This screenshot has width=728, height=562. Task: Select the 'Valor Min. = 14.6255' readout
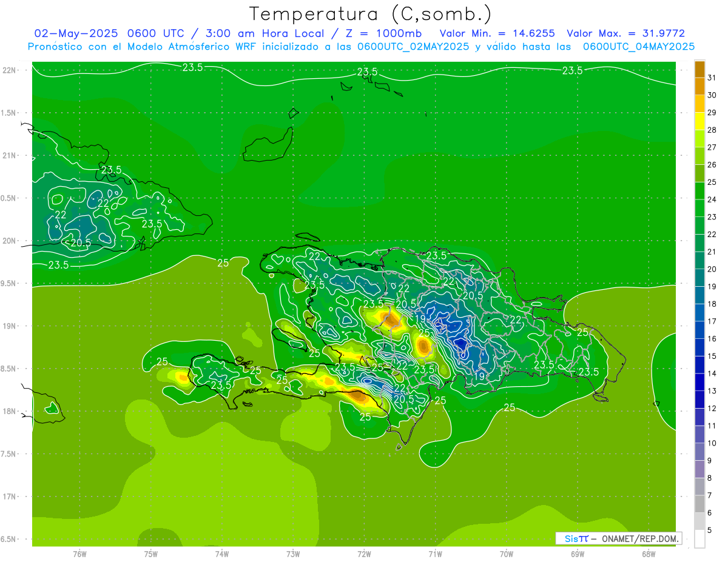(x=496, y=33)
